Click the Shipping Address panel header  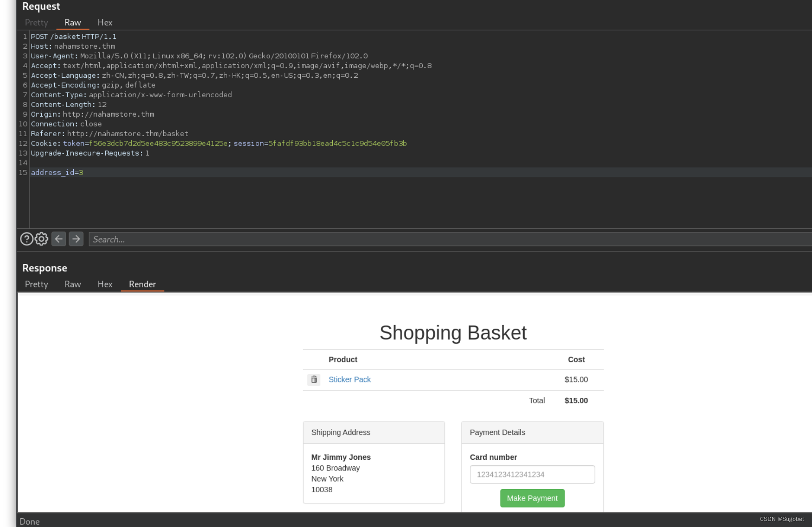[374, 433]
